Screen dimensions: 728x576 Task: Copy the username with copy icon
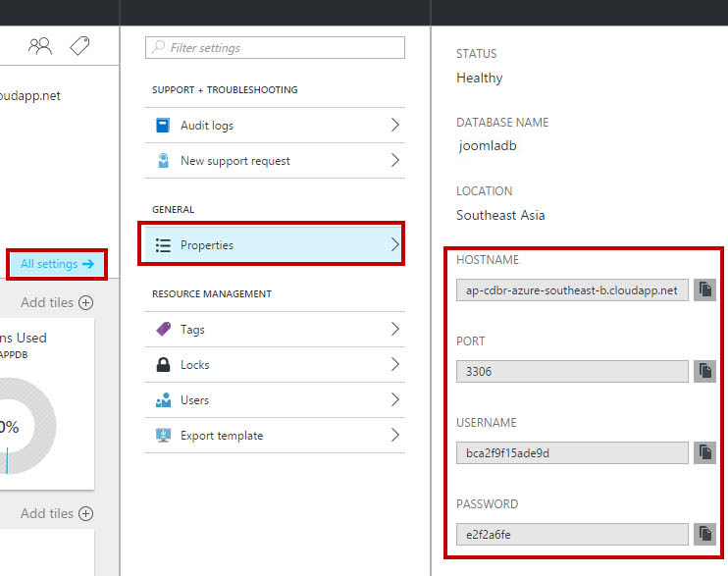tap(704, 452)
